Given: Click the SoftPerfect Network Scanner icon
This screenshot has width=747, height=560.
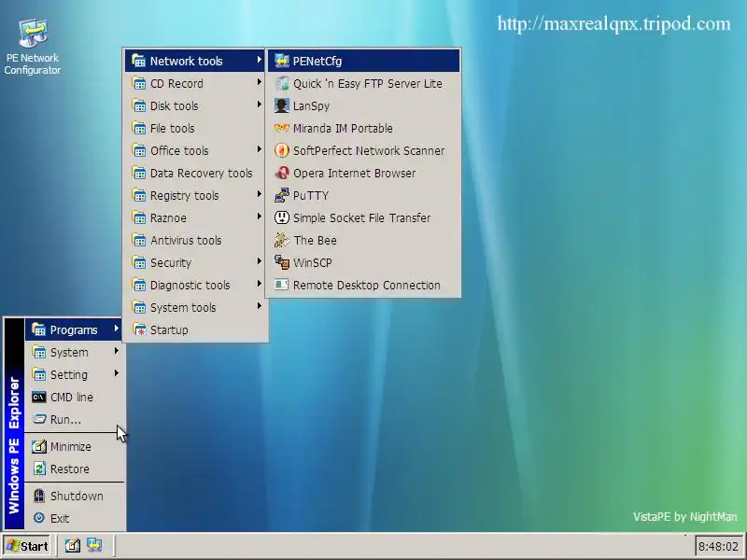Looking at the screenshot, I should (282, 150).
